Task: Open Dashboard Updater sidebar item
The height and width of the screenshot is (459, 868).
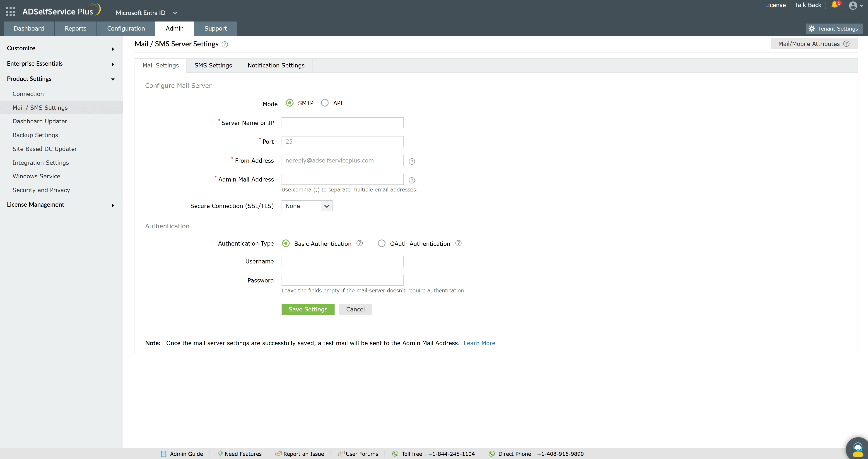Action: point(61,121)
